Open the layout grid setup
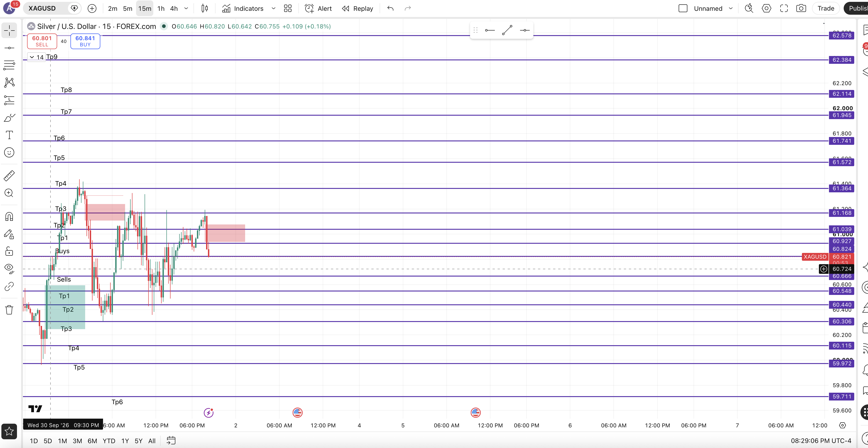 (288, 8)
